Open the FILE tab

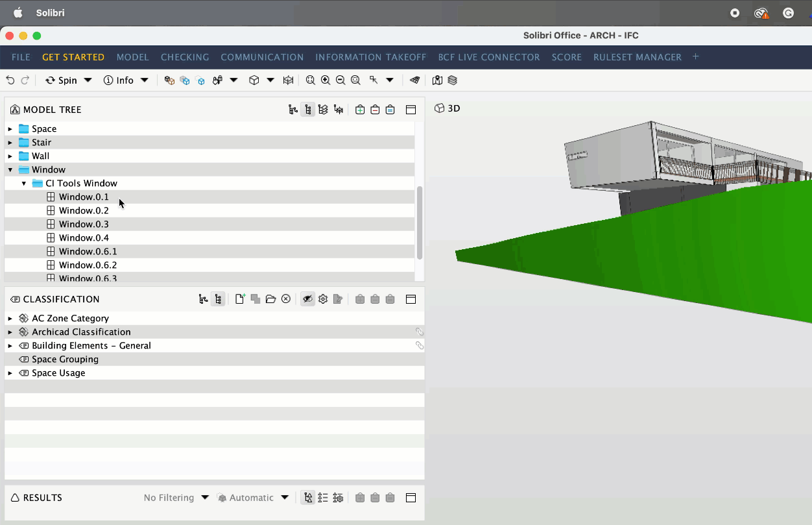pyautogui.click(x=21, y=57)
